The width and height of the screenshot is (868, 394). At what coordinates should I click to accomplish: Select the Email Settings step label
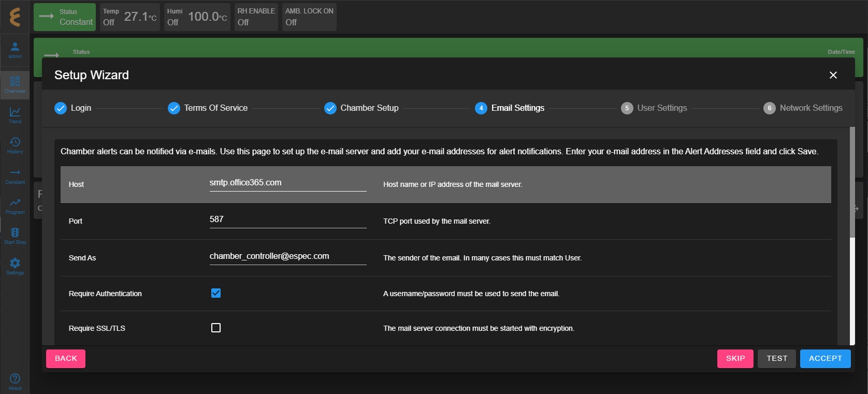[x=518, y=108]
